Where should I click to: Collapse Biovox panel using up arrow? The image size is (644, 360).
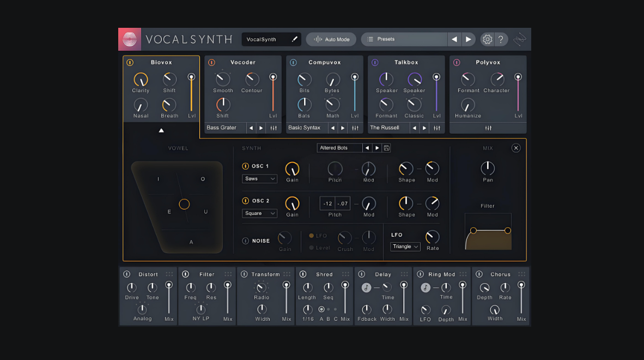(161, 130)
